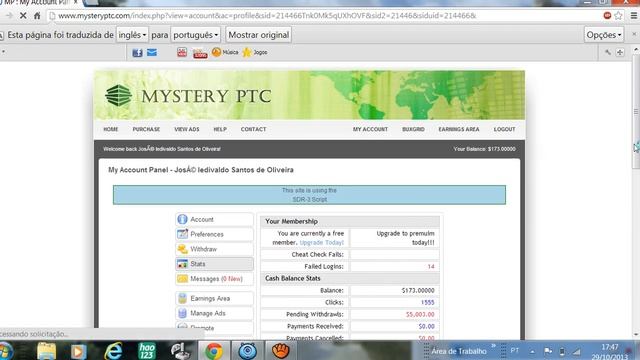Select Stats in the sidebar

point(214,264)
